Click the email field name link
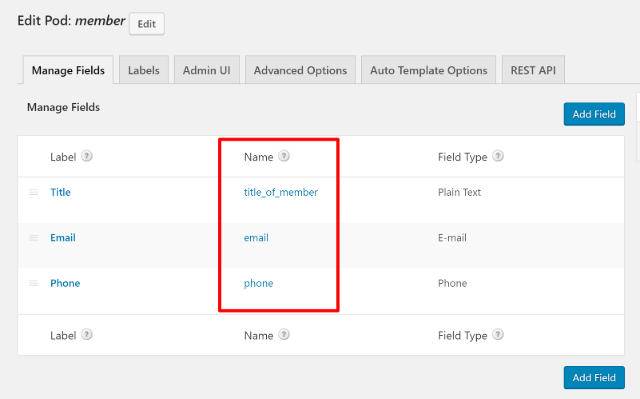This screenshot has width=640, height=399. click(x=256, y=238)
